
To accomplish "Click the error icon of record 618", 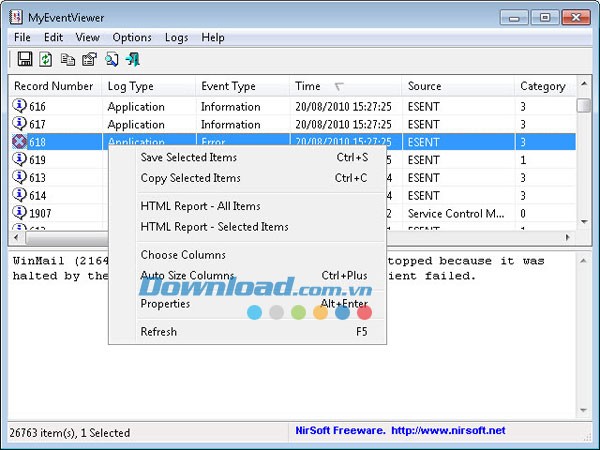I will tap(19, 142).
